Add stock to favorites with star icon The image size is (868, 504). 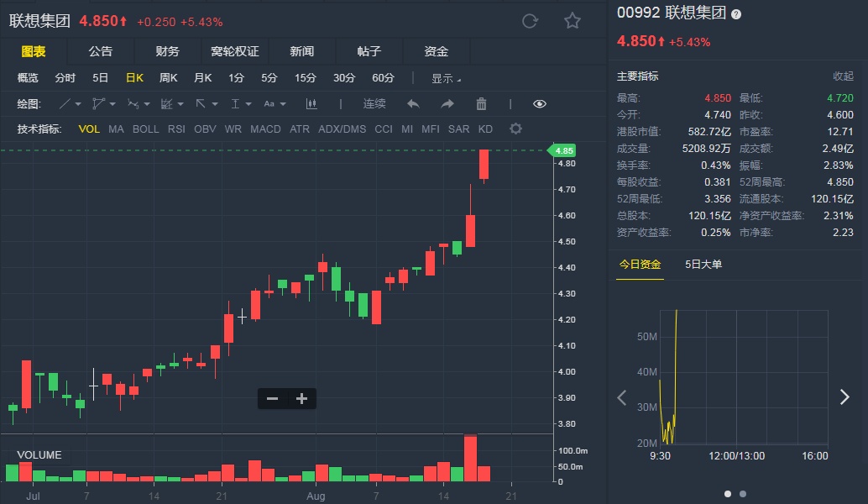(573, 21)
